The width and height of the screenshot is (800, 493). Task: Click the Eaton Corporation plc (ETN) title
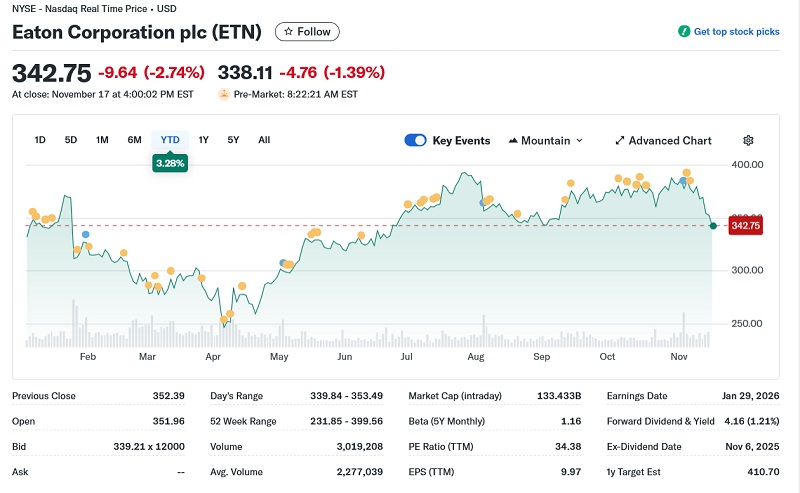pyautogui.click(x=137, y=32)
